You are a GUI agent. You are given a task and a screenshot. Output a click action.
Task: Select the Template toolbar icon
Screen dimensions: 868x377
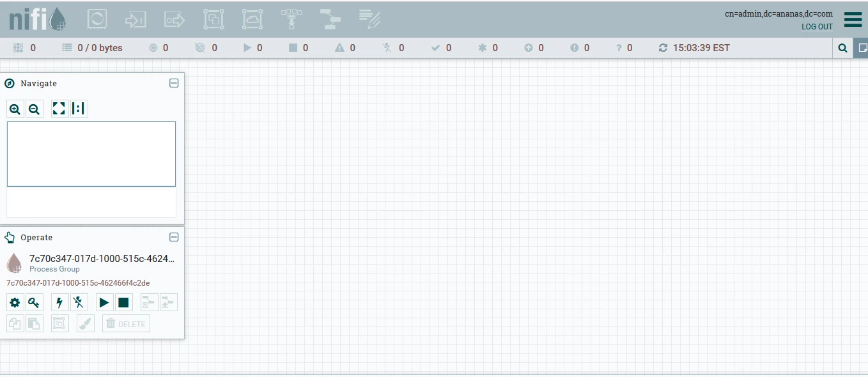[330, 19]
